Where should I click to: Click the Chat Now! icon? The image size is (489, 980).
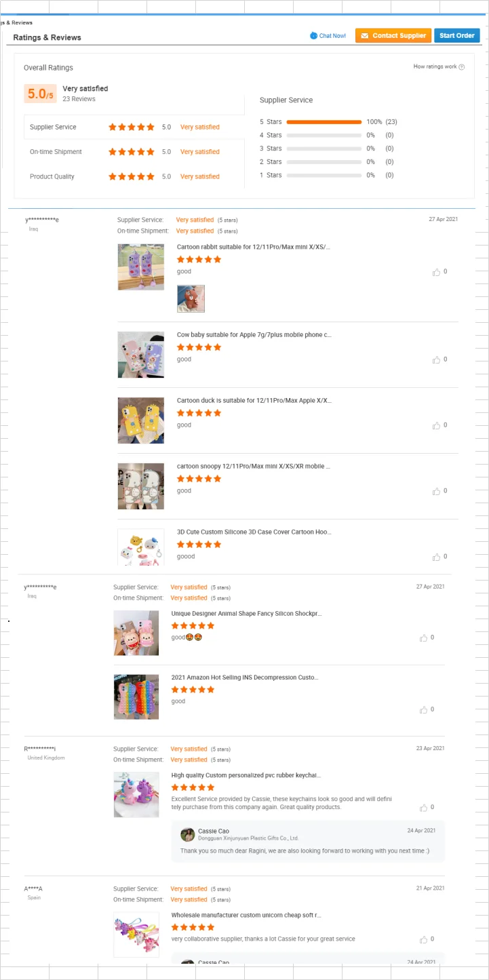313,36
